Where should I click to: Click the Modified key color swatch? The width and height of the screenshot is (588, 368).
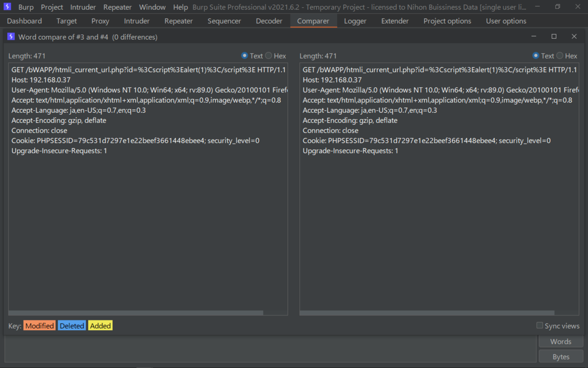pyautogui.click(x=40, y=326)
